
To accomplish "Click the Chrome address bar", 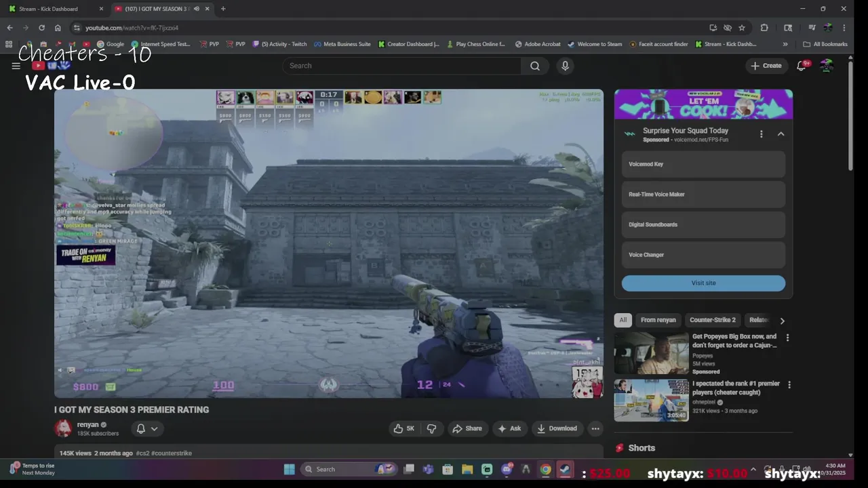I will click(x=390, y=28).
